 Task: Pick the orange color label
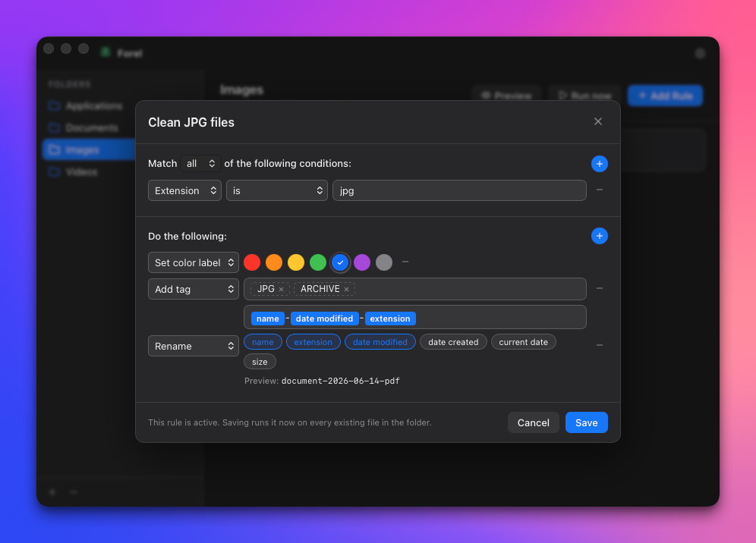pos(274,262)
